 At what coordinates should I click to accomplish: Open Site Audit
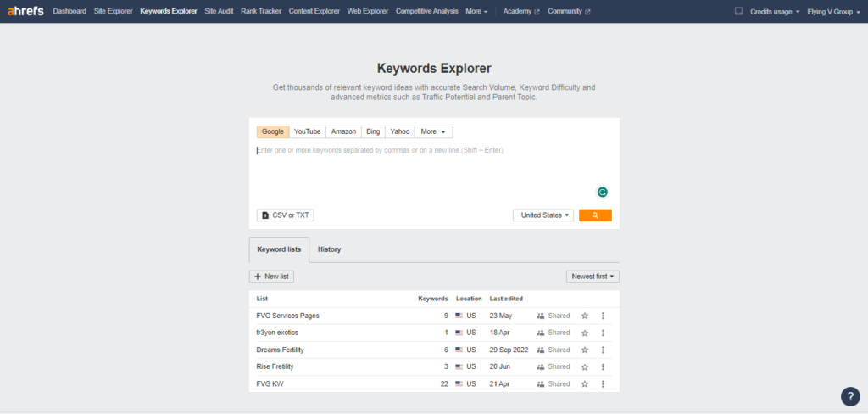click(219, 11)
